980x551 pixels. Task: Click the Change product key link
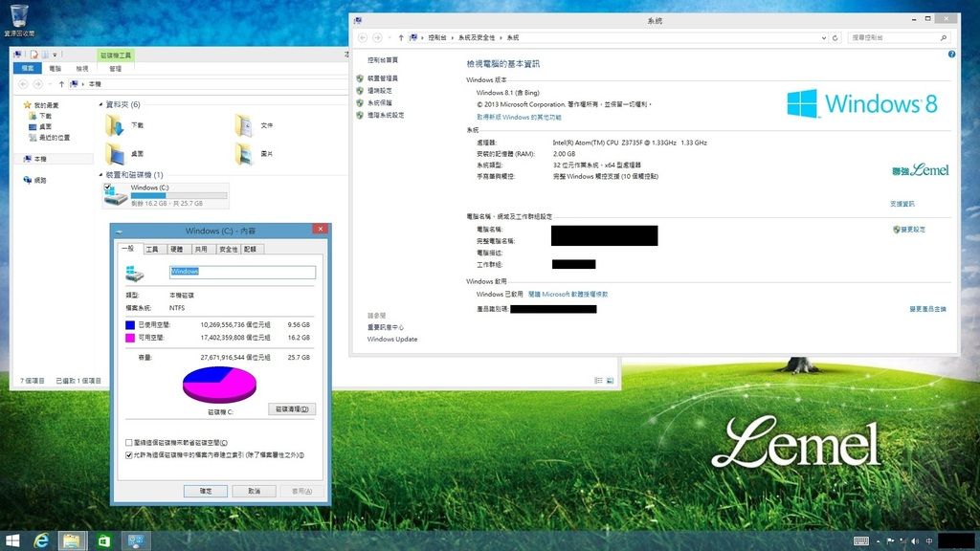tap(927, 309)
